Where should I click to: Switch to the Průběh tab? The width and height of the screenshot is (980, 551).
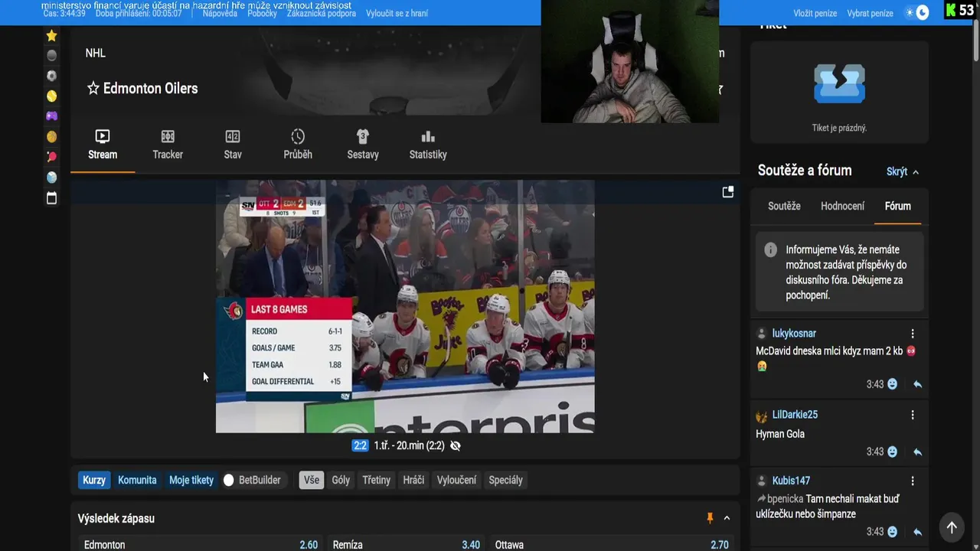click(x=298, y=145)
